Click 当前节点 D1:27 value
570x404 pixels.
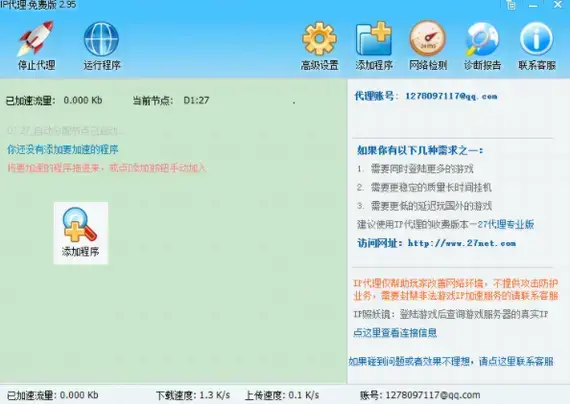tap(196, 100)
